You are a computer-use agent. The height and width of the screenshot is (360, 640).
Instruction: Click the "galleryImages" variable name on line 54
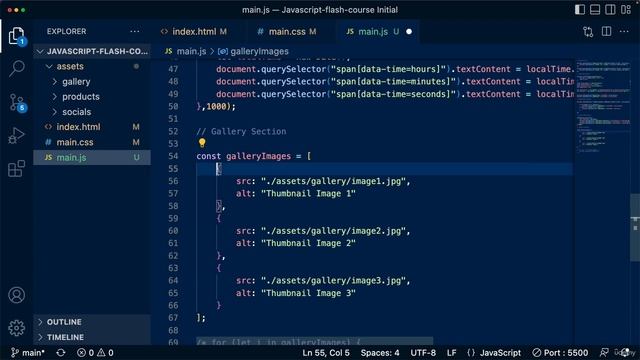258,156
